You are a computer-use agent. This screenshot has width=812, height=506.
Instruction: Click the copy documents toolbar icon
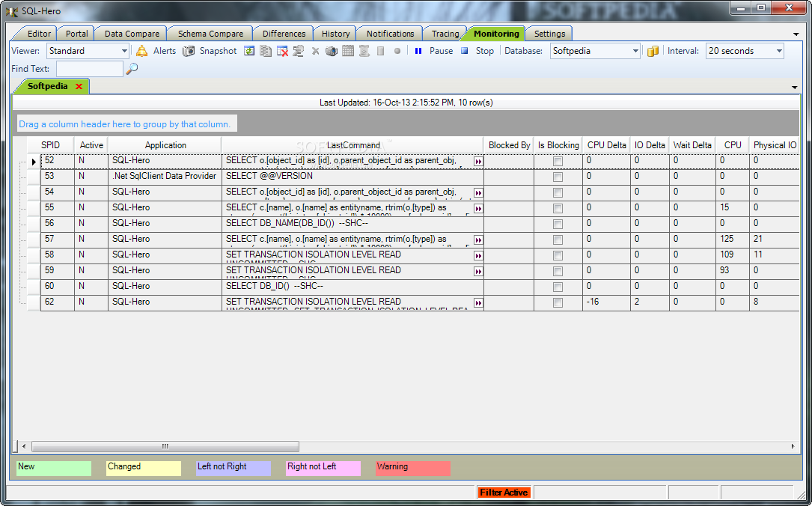266,51
